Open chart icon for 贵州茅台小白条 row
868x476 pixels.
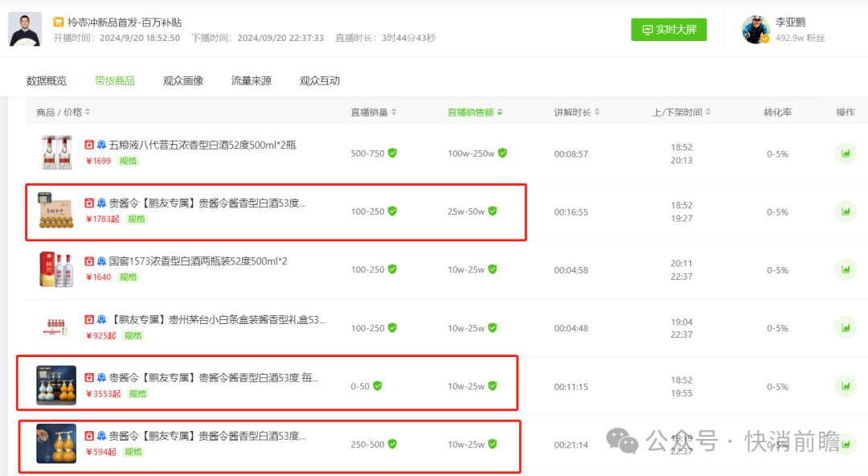click(x=845, y=328)
